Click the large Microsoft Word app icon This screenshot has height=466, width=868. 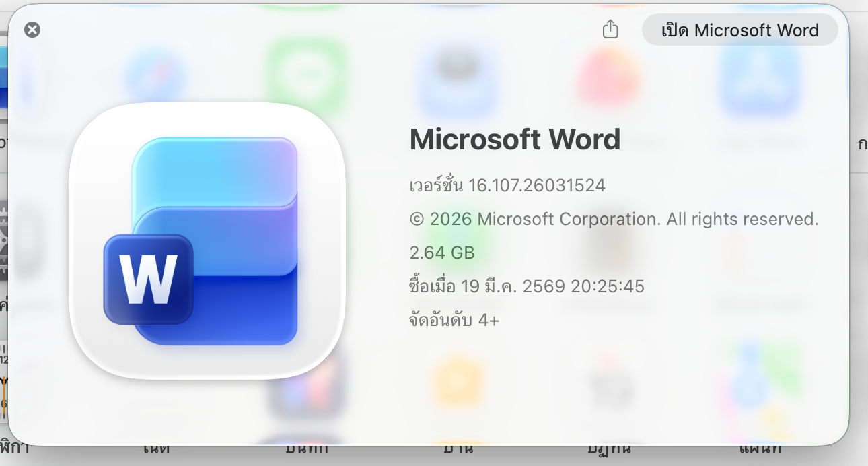tap(207, 240)
